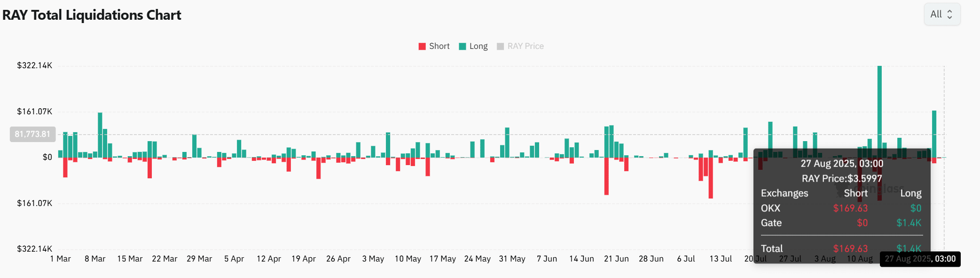Click the OKX row in the tooltip
980x278 pixels.
(841, 208)
